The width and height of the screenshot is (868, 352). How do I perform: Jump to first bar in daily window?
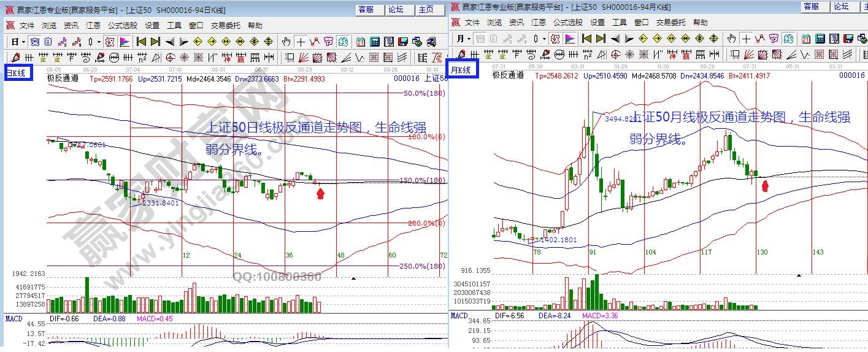tap(141, 42)
